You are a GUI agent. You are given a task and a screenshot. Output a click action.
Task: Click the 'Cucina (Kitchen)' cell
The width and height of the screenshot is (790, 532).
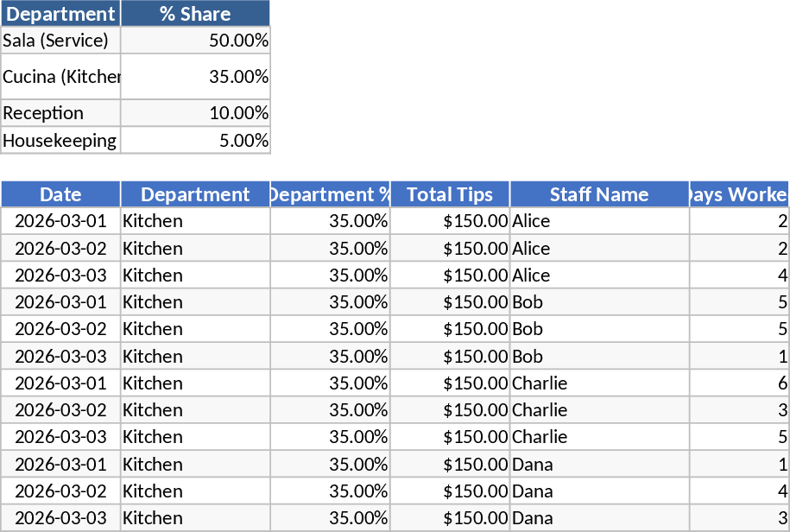tap(60, 77)
